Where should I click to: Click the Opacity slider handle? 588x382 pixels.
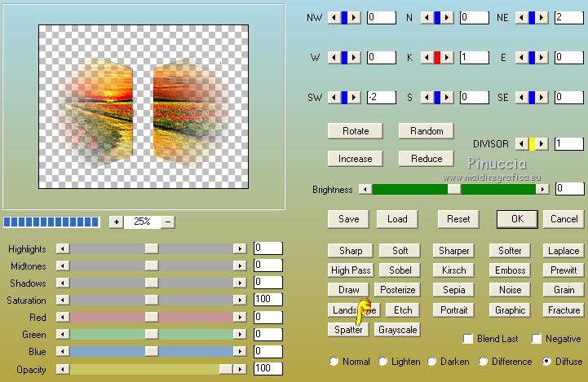point(226,369)
